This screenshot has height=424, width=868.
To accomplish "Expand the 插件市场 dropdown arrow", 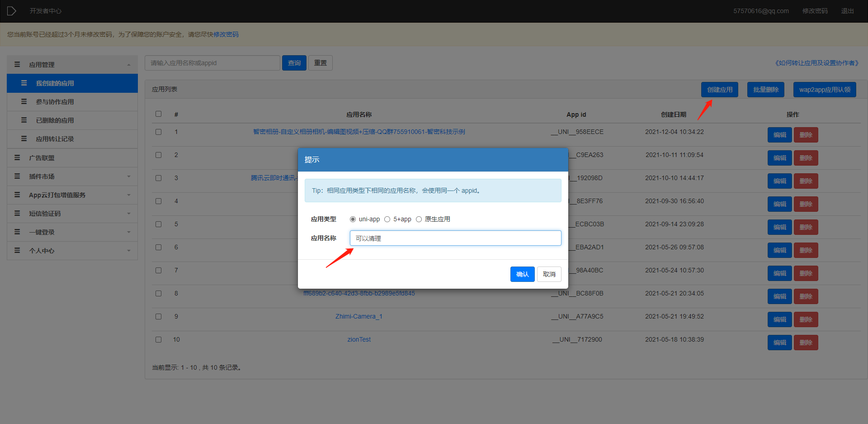I will pos(129,176).
